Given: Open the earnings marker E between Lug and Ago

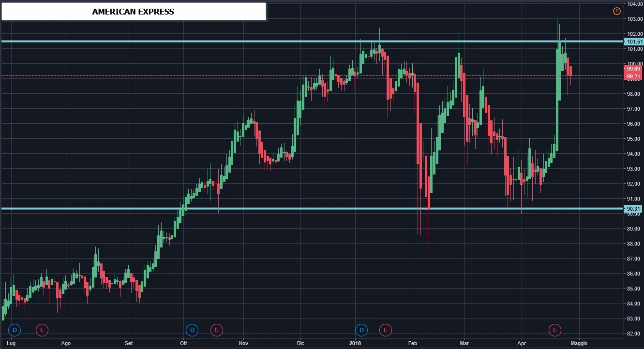Looking at the screenshot, I should pyautogui.click(x=42, y=330).
